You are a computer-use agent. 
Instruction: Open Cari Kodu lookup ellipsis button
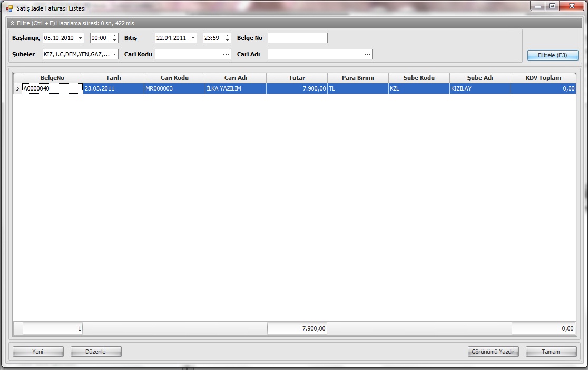pos(226,54)
